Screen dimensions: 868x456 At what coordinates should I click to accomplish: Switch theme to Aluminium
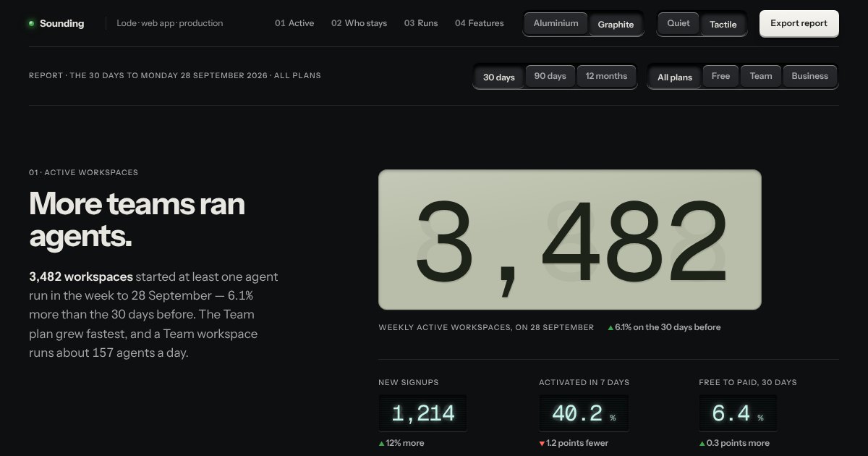pyautogui.click(x=556, y=23)
